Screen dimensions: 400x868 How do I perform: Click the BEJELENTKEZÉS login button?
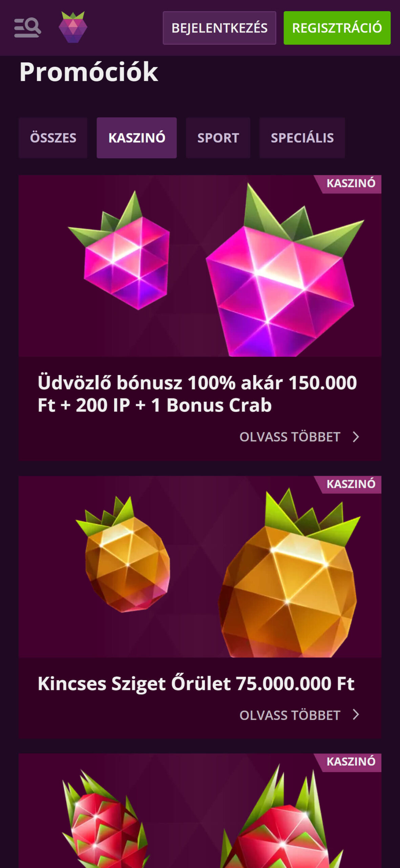click(x=219, y=28)
